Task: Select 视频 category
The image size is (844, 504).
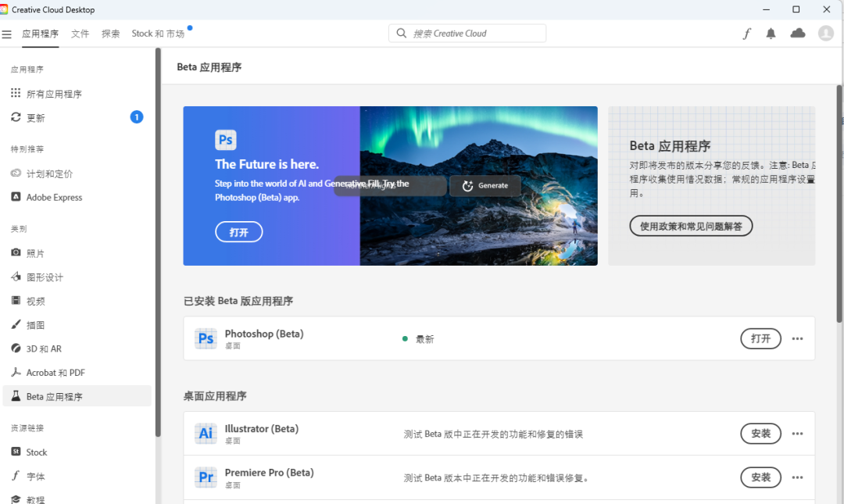Action: (x=77, y=301)
